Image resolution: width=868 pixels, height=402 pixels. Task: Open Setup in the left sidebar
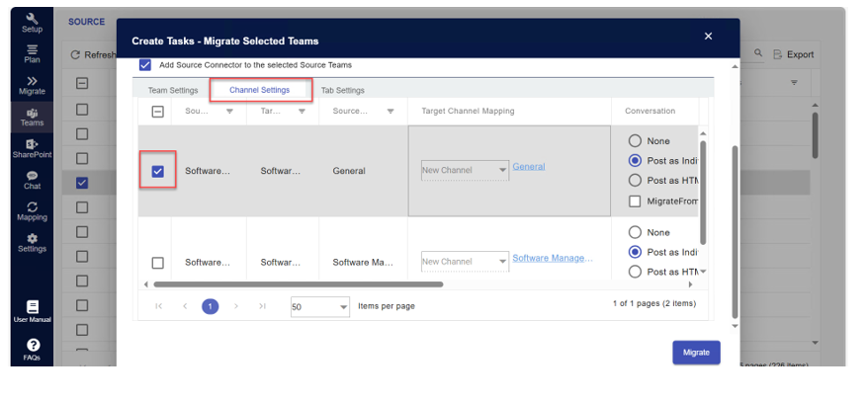tap(32, 23)
